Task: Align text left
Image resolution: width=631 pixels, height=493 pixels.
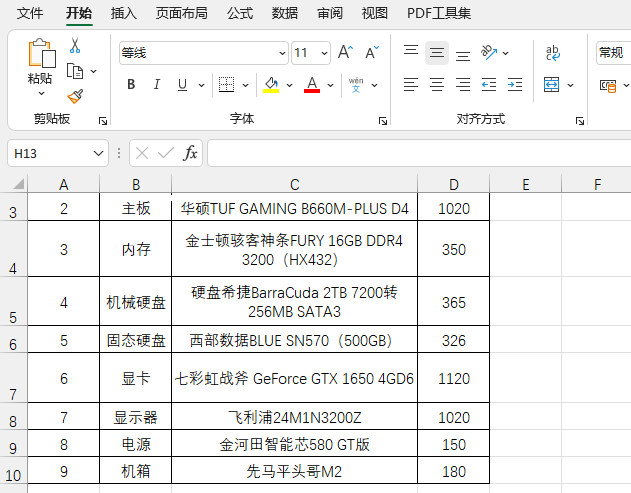Action: point(411,85)
